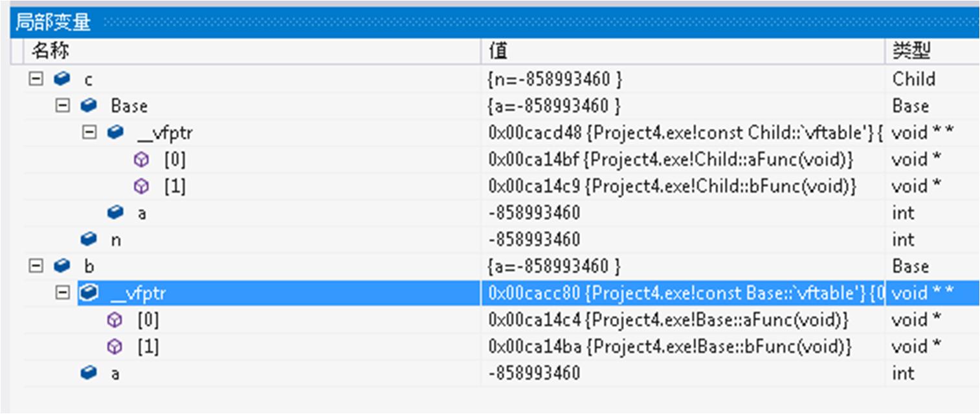
Task: Collapse the variable c tree node
Action: [x=36, y=79]
